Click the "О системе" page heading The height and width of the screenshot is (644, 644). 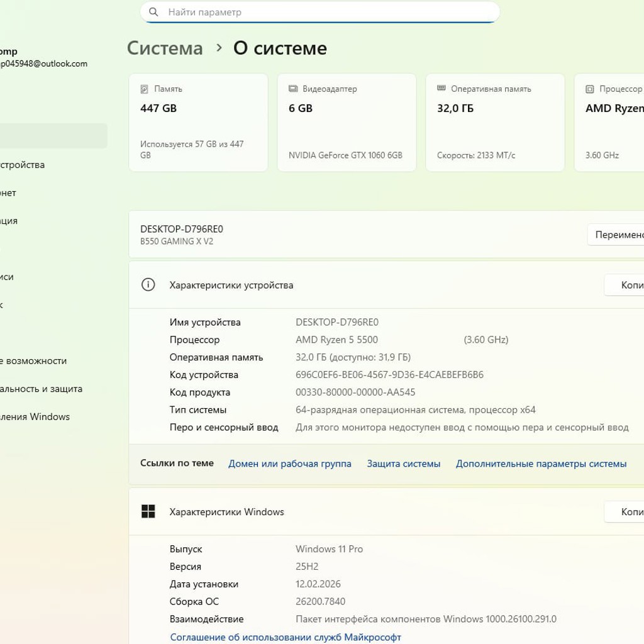pos(280,48)
